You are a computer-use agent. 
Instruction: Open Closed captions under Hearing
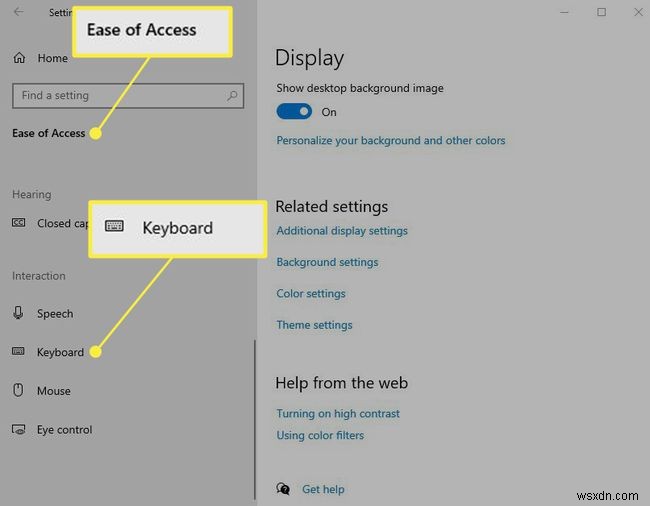pyautogui.click(x=62, y=223)
